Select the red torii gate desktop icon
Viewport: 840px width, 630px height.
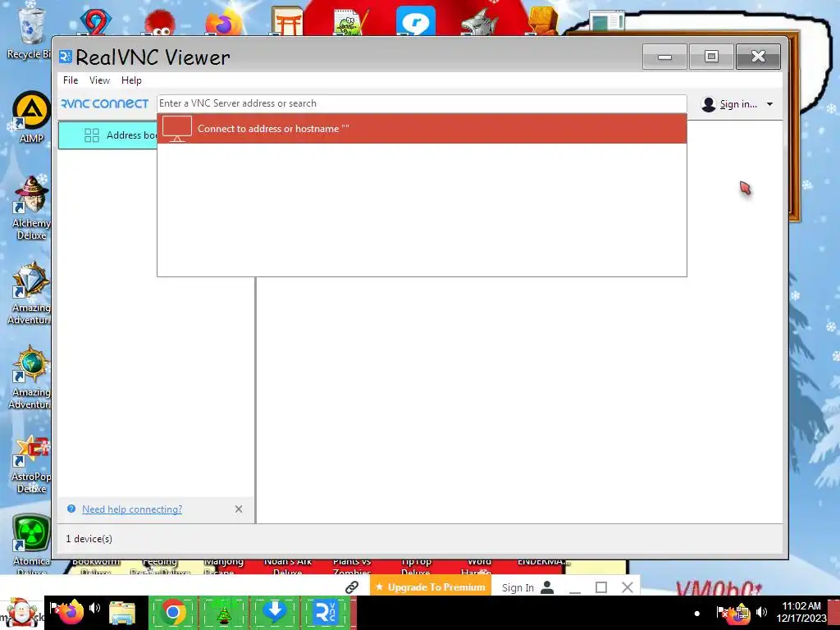point(286,21)
